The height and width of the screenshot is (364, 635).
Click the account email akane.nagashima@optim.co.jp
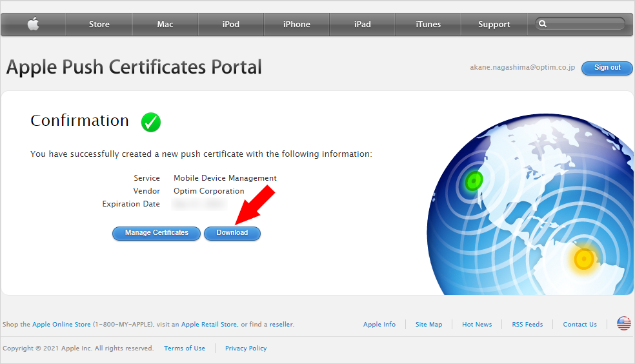[x=523, y=68]
